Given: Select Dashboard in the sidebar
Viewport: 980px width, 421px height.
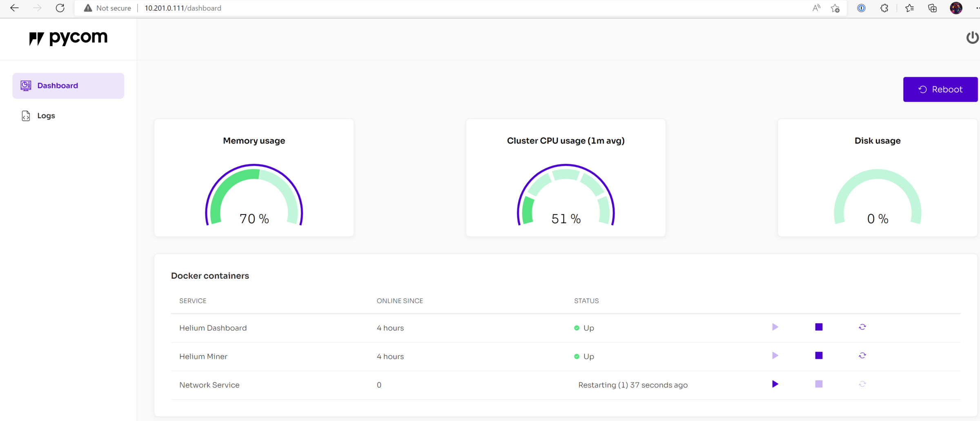Looking at the screenshot, I should pos(58,85).
